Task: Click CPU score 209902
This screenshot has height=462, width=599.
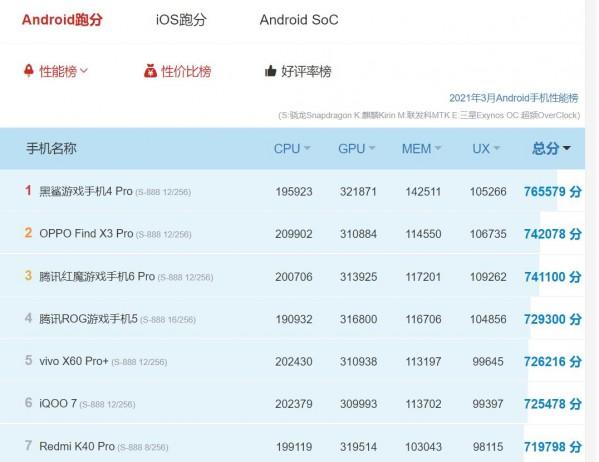Action: point(294,234)
